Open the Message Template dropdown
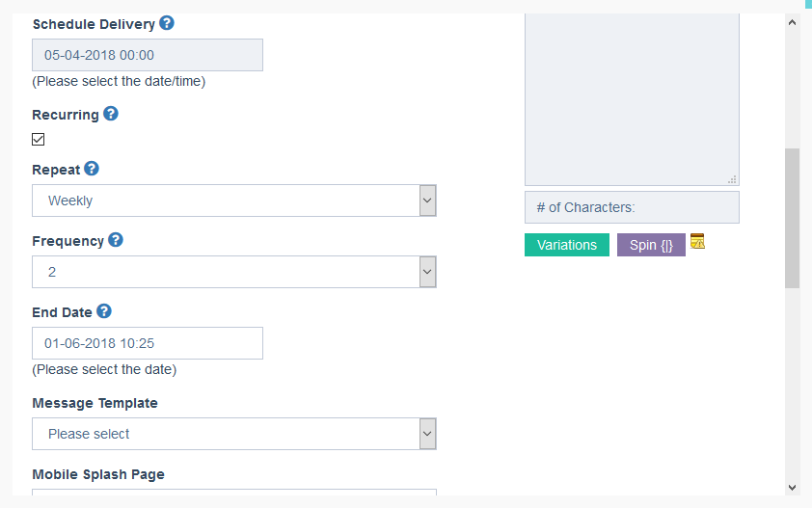Screen dimensions: 812x508 click(234, 434)
